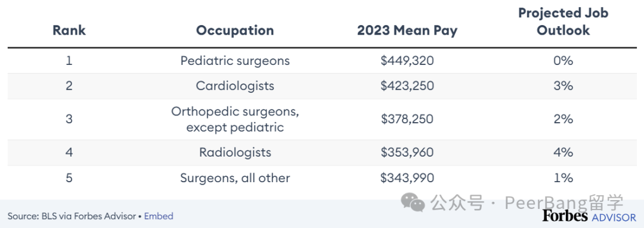Click the Occupation column header
The width and height of the screenshot is (644, 228).
click(x=235, y=30)
